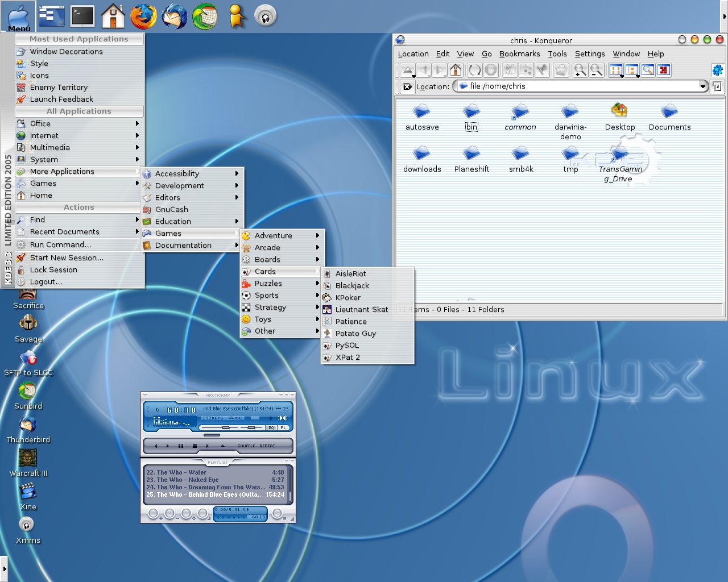Viewport: 728px width, 582px height.
Task: Click the Menu button on the panel
Action: pyautogui.click(x=19, y=16)
